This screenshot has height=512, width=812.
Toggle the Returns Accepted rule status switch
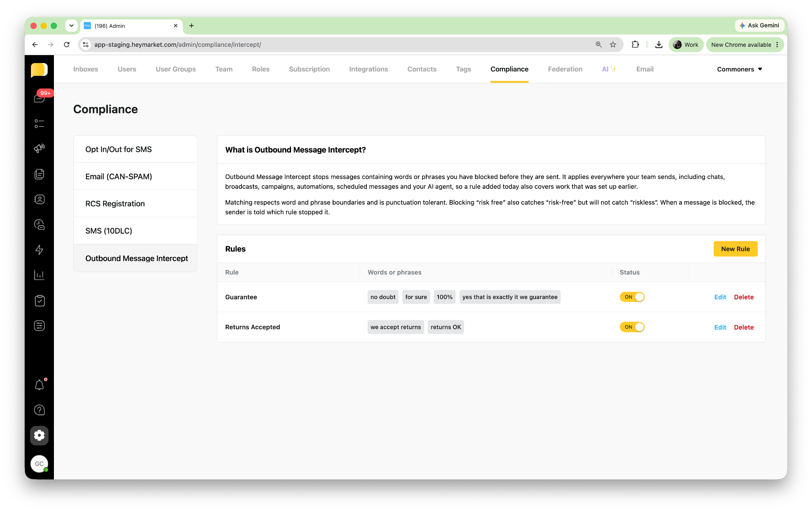pyautogui.click(x=632, y=327)
